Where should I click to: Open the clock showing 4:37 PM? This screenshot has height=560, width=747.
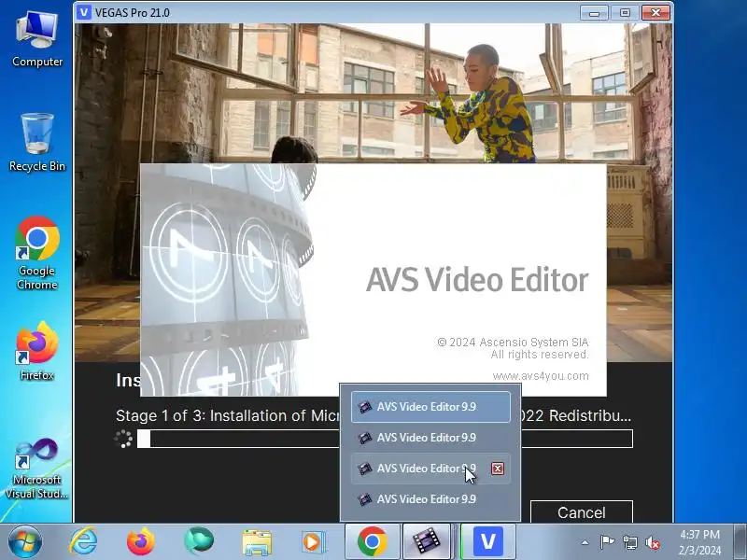tap(699, 542)
